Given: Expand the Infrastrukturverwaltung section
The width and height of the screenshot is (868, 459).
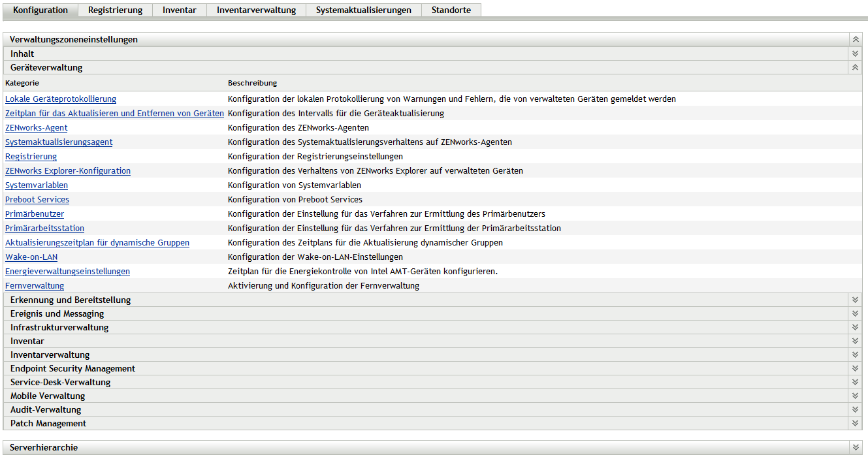Looking at the screenshot, I should click(x=855, y=327).
